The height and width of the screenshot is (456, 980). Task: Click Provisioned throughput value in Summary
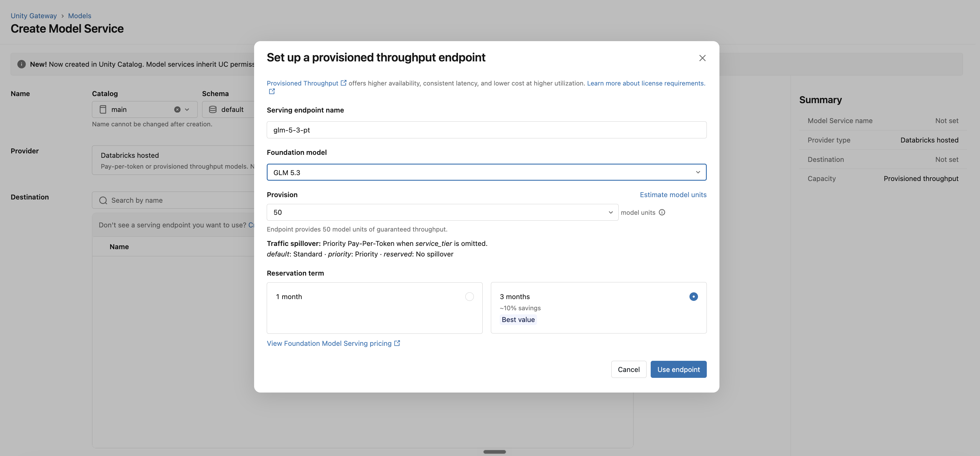[921, 179]
